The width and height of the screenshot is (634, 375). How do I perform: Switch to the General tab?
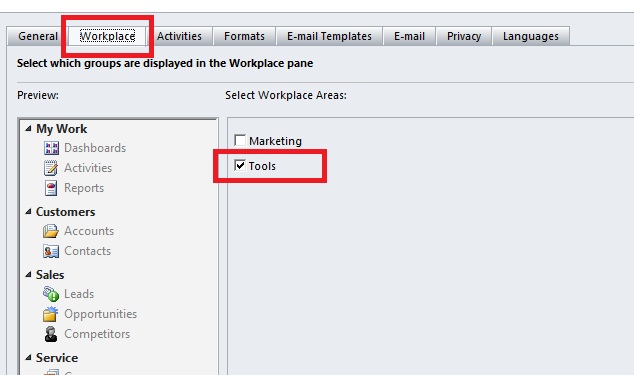38,36
